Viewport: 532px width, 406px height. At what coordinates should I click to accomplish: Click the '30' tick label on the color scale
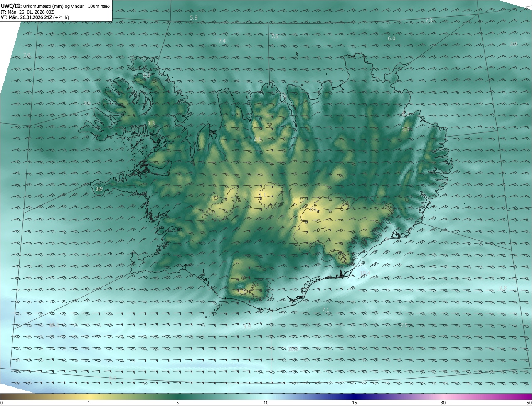click(443, 403)
